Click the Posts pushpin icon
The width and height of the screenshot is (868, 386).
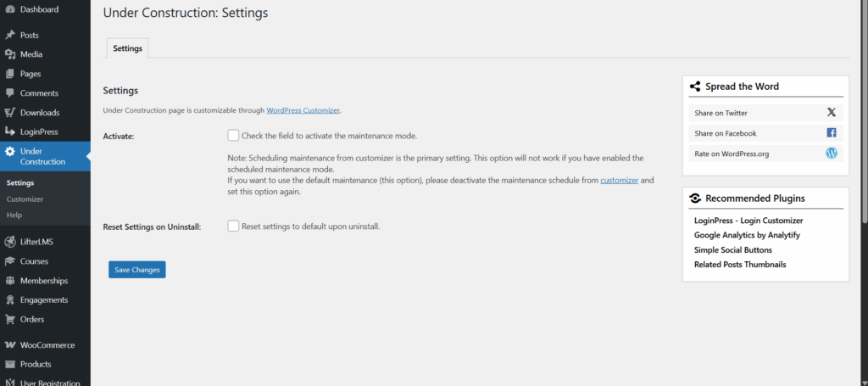[10, 35]
